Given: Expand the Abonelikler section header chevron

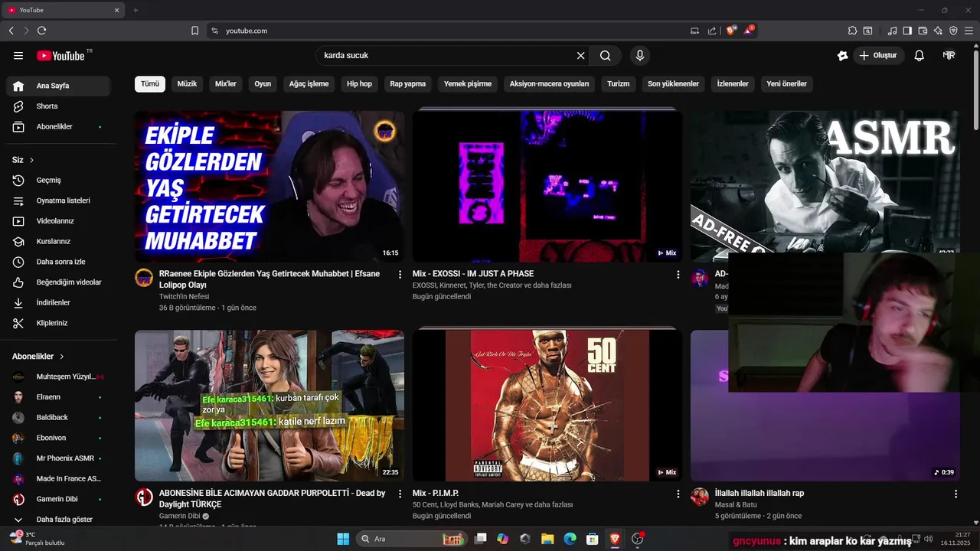Looking at the screenshot, I should [x=62, y=357].
